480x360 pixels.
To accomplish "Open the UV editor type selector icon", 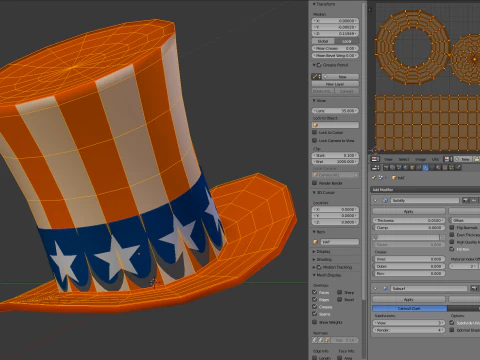I will coord(376,159).
